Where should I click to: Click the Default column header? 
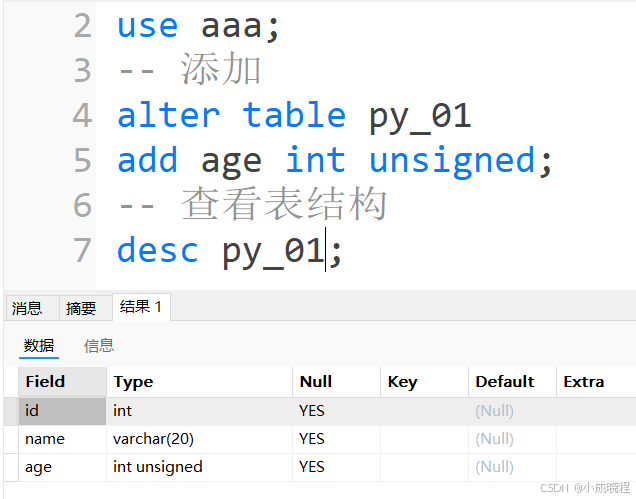[x=505, y=381]
